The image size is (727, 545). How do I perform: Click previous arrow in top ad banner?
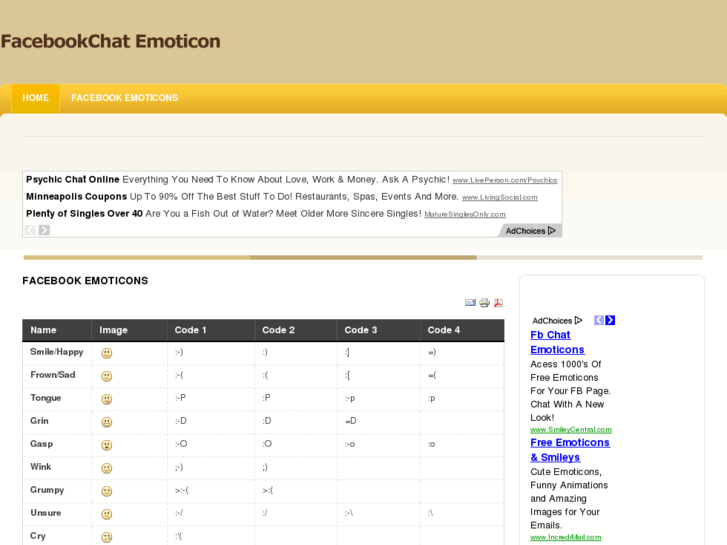click(x=30, y=230)
